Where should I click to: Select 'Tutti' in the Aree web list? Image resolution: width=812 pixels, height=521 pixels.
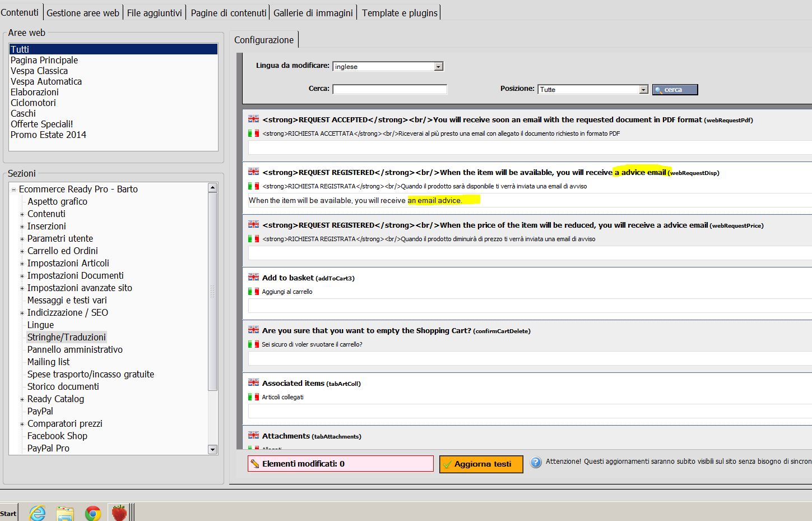(x=113, y=49)
